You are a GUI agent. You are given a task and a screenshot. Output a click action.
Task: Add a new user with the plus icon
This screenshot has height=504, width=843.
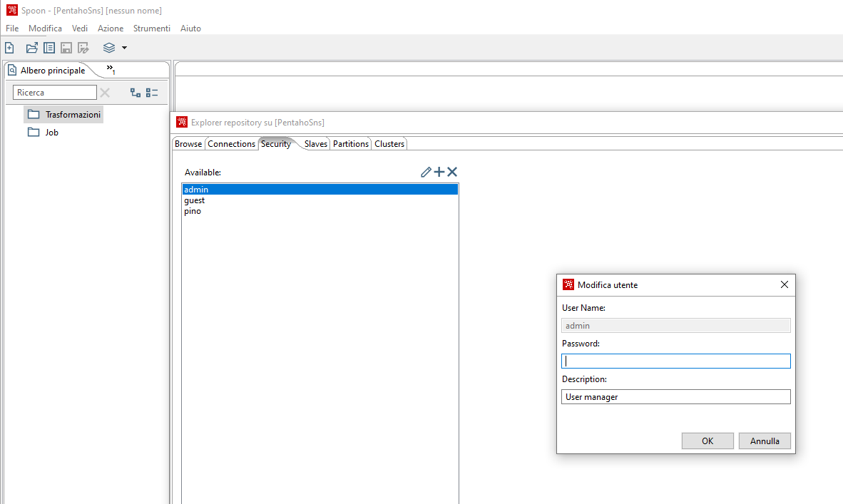pos(439,171)
